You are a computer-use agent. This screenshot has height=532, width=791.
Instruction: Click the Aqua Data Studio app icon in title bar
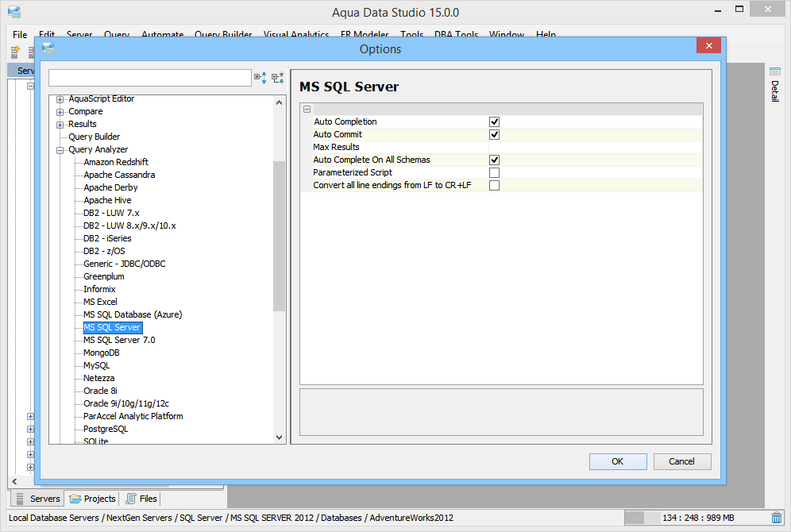[x=14, y=11]
